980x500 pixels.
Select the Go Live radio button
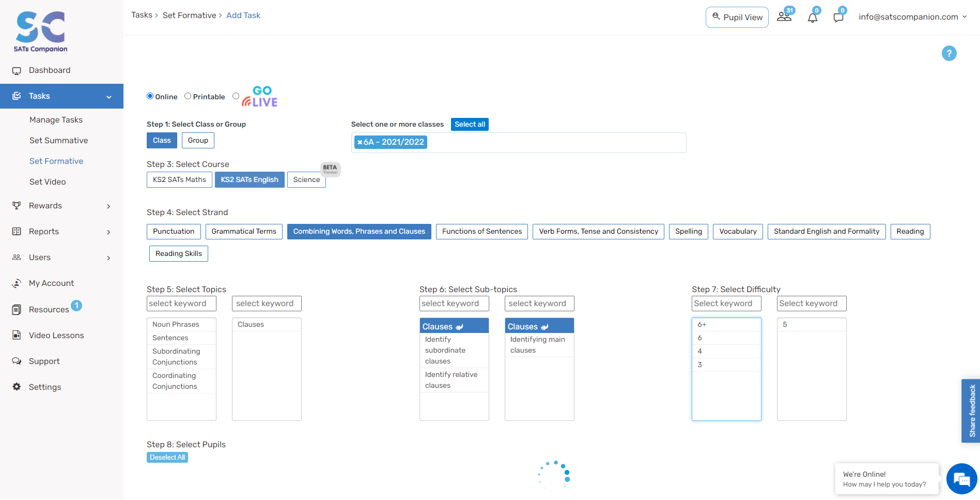point(236,96)
